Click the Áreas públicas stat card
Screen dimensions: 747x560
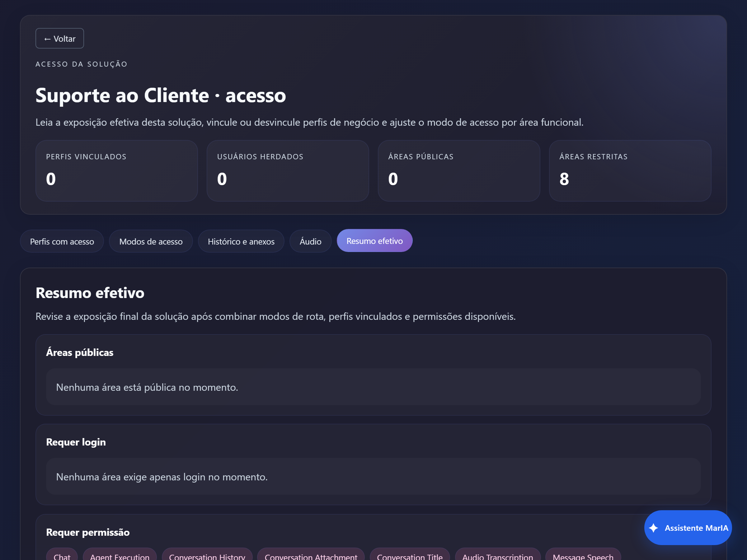point(459,171)
